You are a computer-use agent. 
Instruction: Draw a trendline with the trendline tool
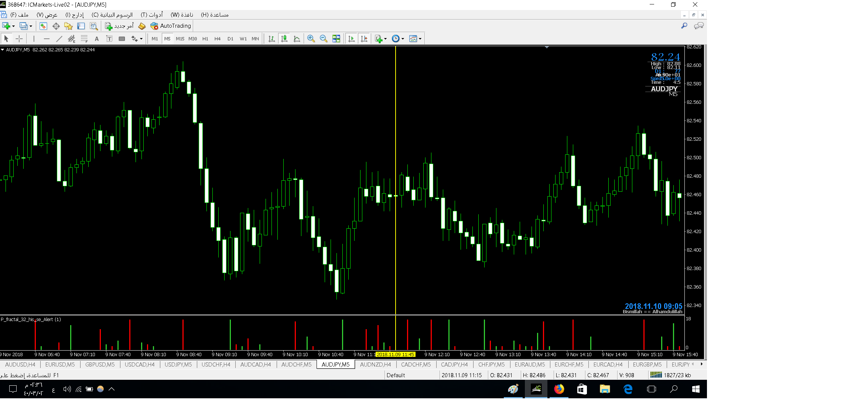(x=59, y=39)
